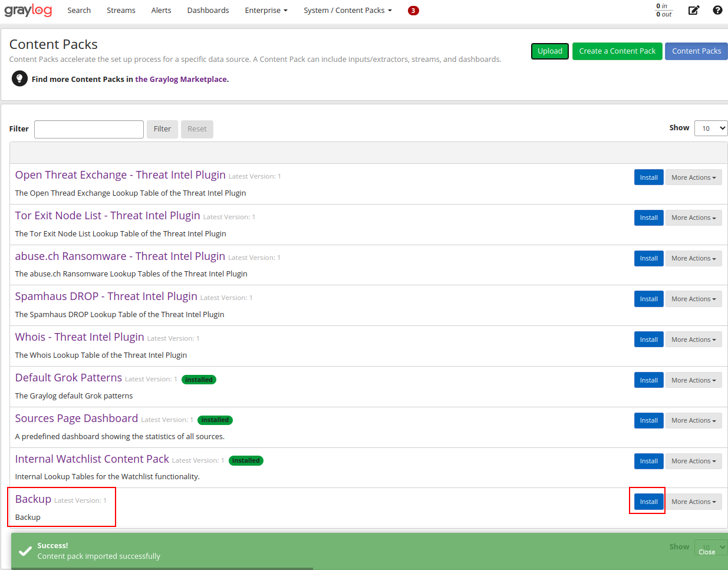Open Spamhaus DROP pack link
Viewport: 728px width, 570px height.
pyautogui.click(x=106, y=296)
